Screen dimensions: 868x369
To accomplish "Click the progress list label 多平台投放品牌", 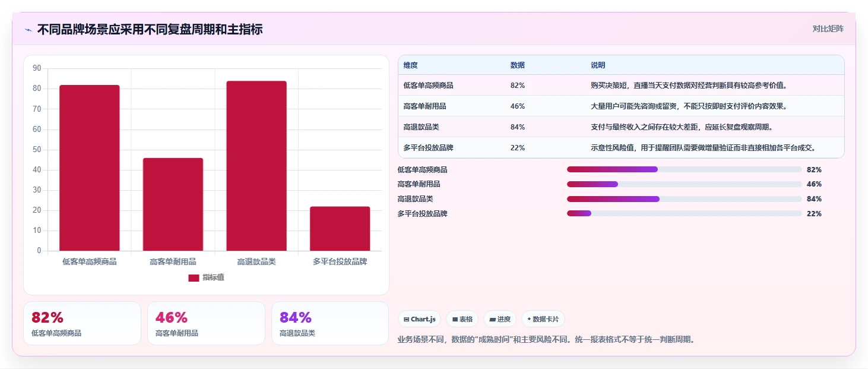I will click(422, 213).
